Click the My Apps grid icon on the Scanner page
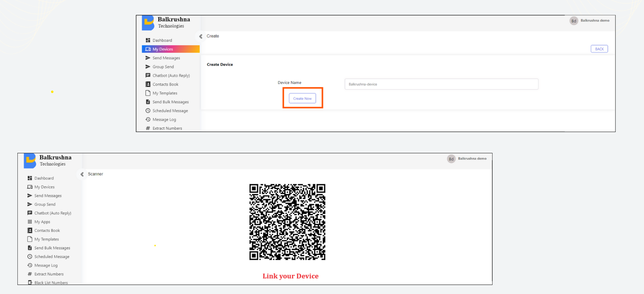This screenshot has height=294, width=644. coord(29,222)
